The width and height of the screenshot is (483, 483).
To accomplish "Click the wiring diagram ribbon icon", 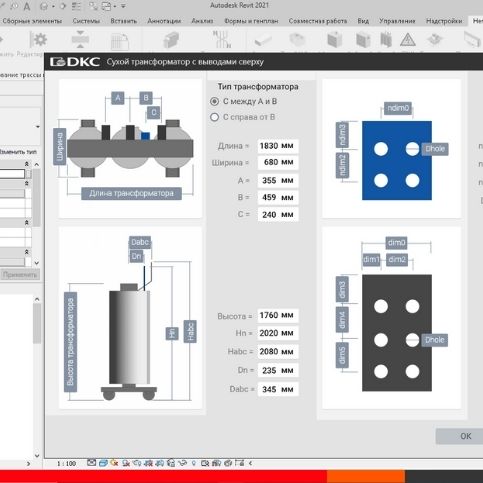I will pyautogui.click(x=222, y=39).
